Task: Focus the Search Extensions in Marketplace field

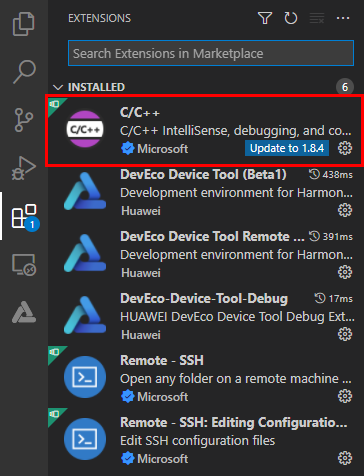Action: 211,53
